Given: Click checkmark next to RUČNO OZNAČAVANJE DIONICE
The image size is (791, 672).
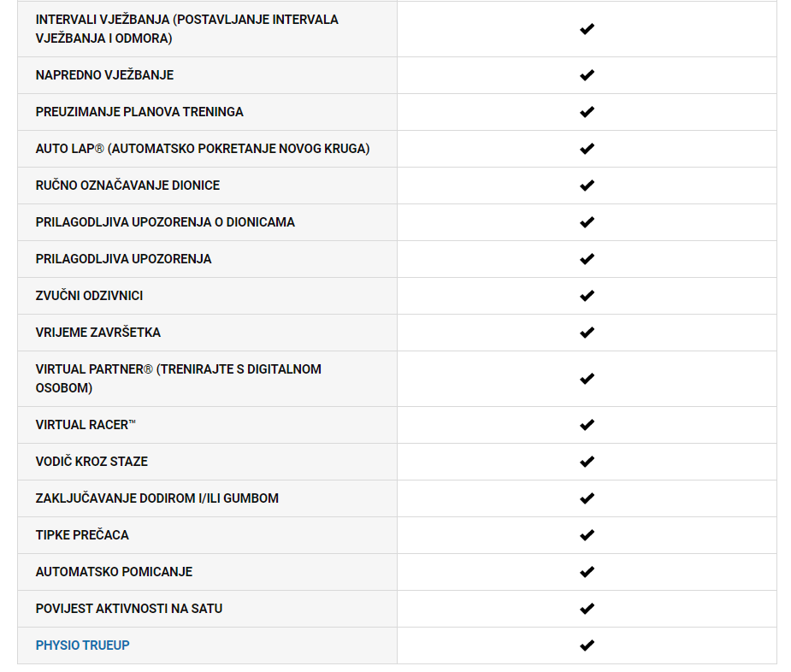Looking at the screenshot, I should coord(587,186).
